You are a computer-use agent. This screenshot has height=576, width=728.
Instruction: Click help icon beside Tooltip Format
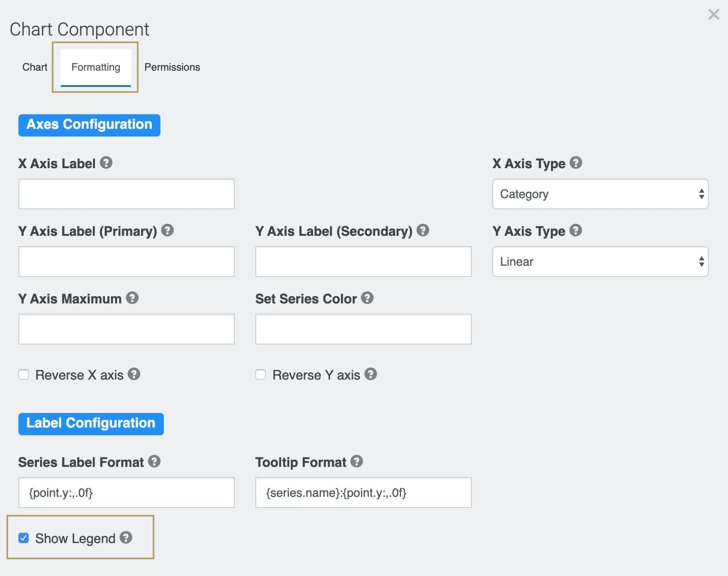click(357, 461)
